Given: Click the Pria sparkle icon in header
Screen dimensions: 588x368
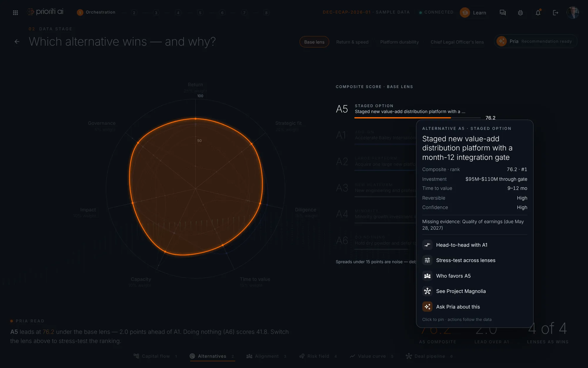Looking at the screenshot, I should coord(502,41).
